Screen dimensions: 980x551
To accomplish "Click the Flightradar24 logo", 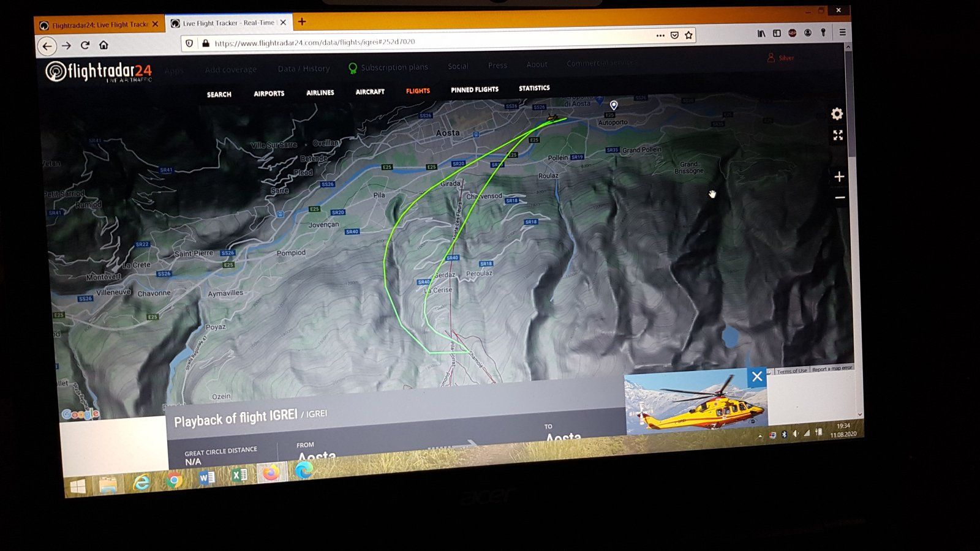I will pos(99,72).
